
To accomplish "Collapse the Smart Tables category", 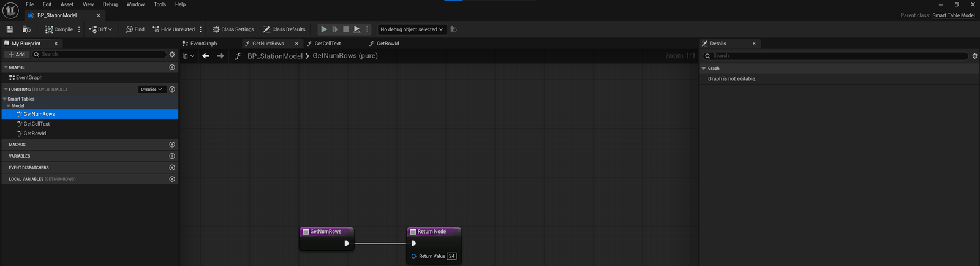I will (5, 99).
